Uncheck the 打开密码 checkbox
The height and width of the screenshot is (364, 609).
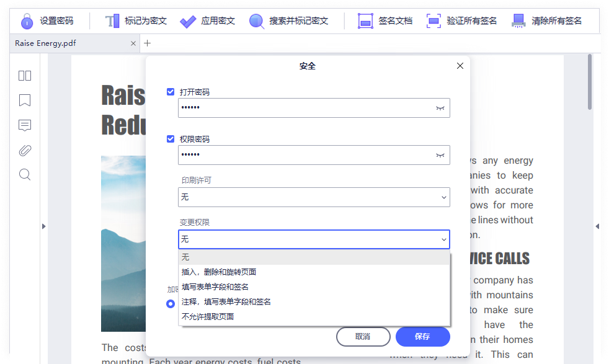click(x=170, y=91)
